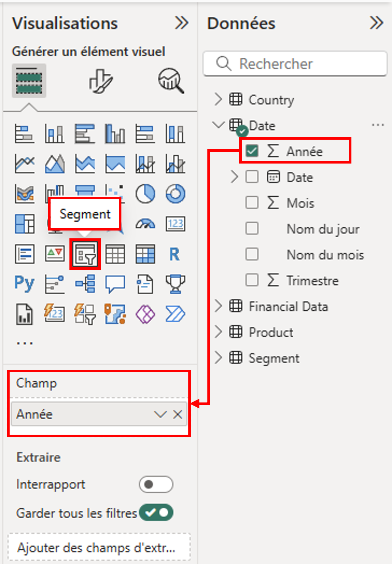
Task: Uncheck the Année field checkbox
Action: pos(252,151)
